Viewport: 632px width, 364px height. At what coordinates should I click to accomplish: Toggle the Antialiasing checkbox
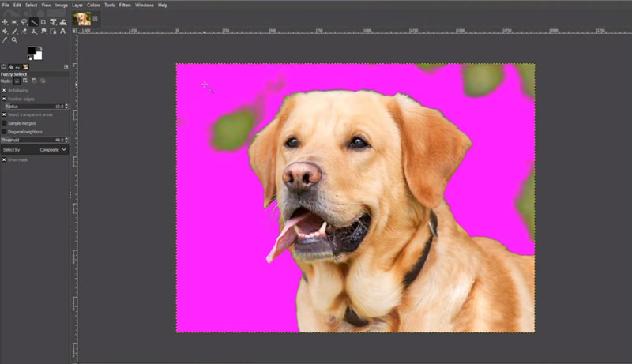(4, 90)
